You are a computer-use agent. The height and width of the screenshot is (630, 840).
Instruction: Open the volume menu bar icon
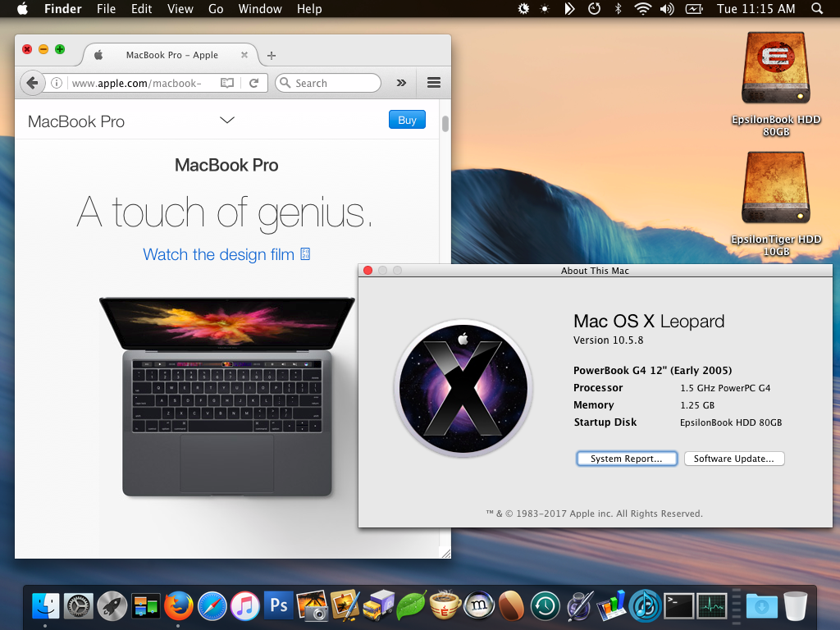(667, 8)
